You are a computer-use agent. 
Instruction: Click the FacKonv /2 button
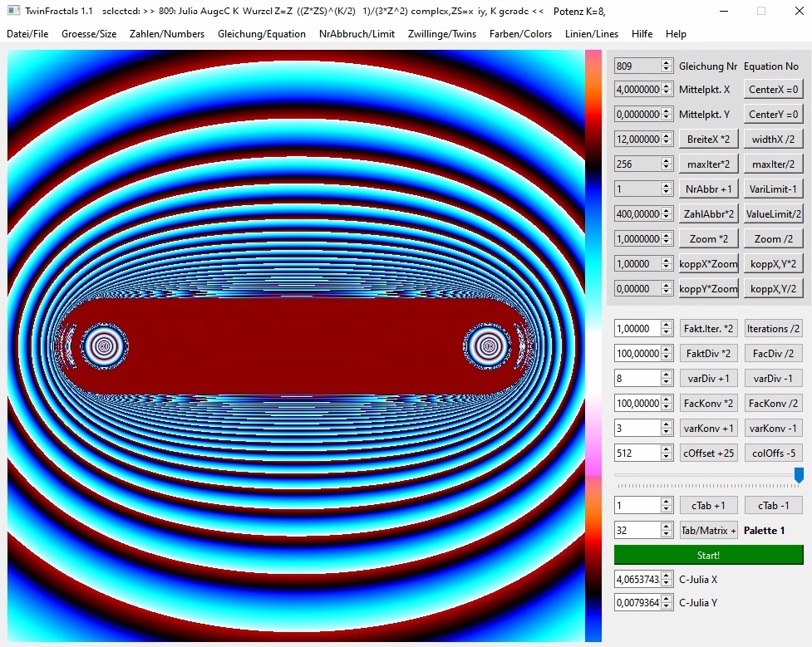774,403
